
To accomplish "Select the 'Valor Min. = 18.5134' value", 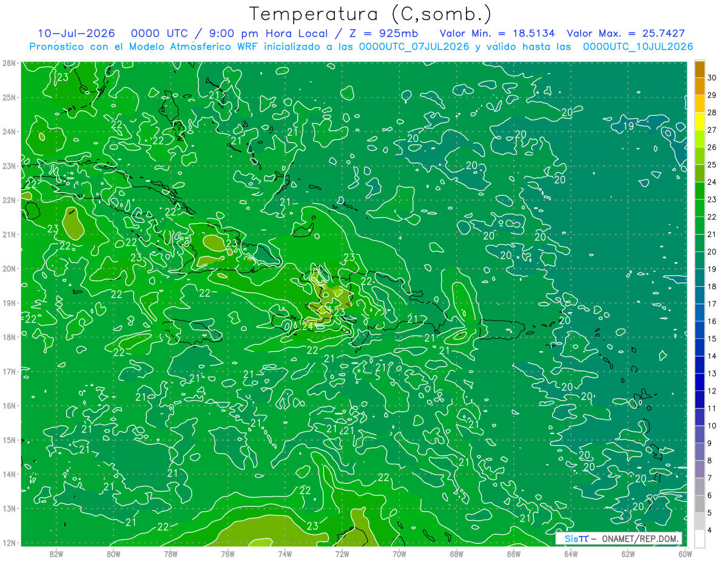I will [497, 33].
